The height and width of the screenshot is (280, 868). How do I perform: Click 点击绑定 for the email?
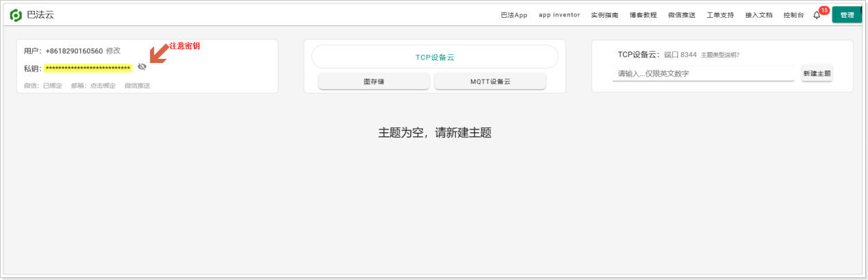tap(103, 86)
